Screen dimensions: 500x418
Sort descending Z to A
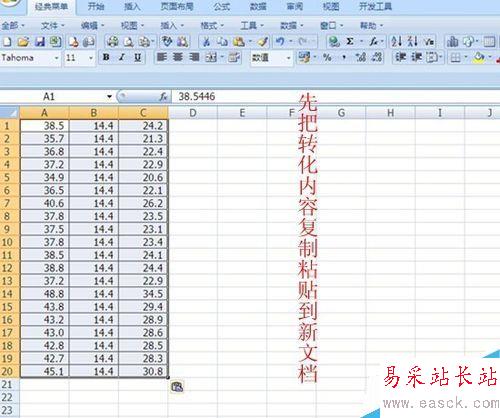(413, 42)
